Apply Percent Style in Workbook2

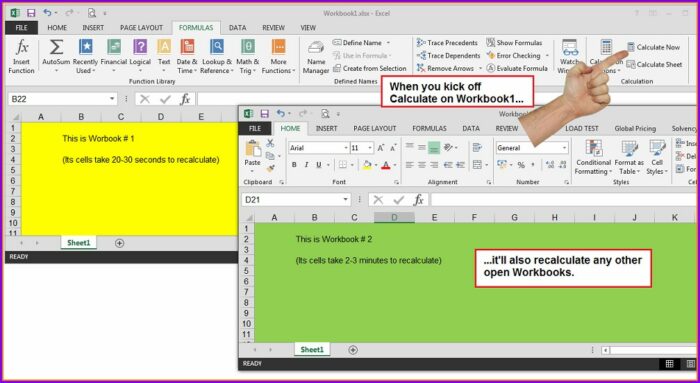pos(521,165)
